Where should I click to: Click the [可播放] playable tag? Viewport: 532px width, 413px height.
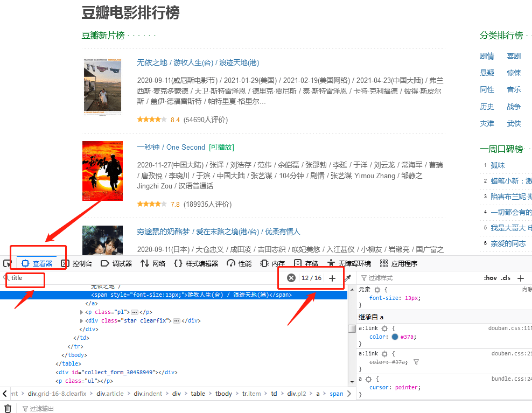[x=221, y=147]
